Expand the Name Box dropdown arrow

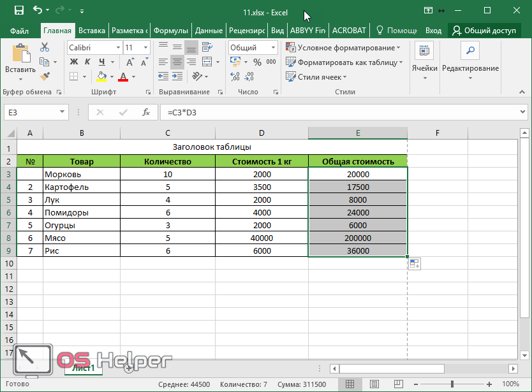(63, 112)
